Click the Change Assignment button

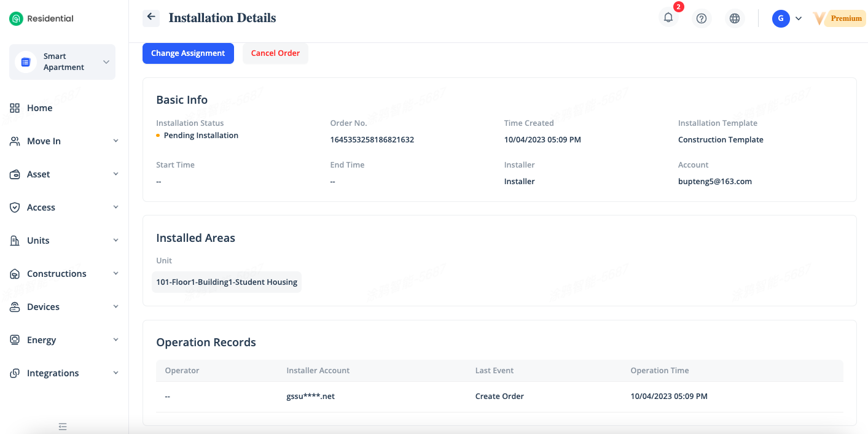(x=188, y=53)
